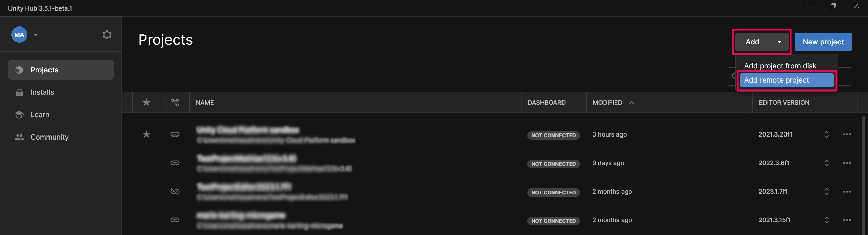Open more options for the 2022.3.6f1 project

847,163
